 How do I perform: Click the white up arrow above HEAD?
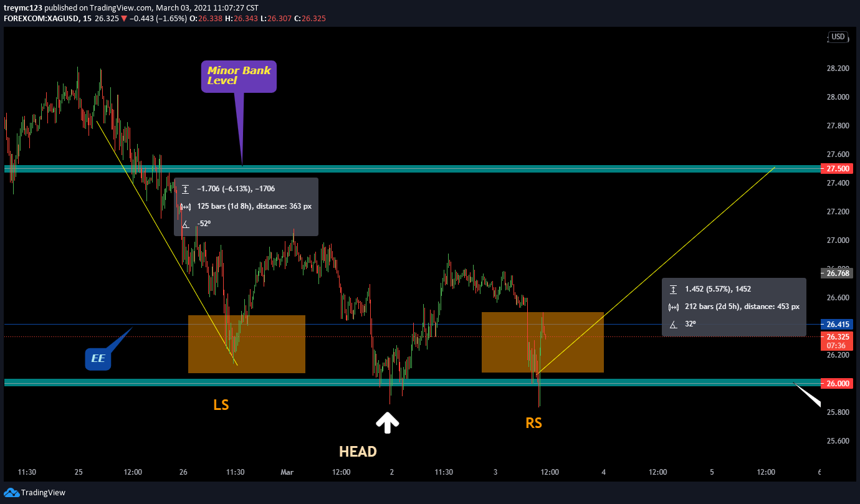[387, 424]
